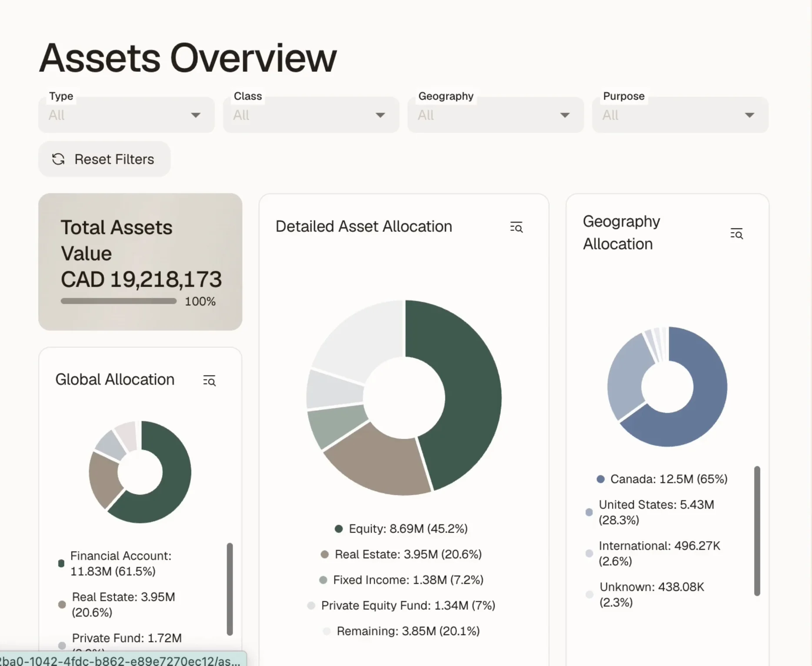Click the Total Assets 100% progress bar
This screenshot has width=812, height=666.
pos(119,301)
